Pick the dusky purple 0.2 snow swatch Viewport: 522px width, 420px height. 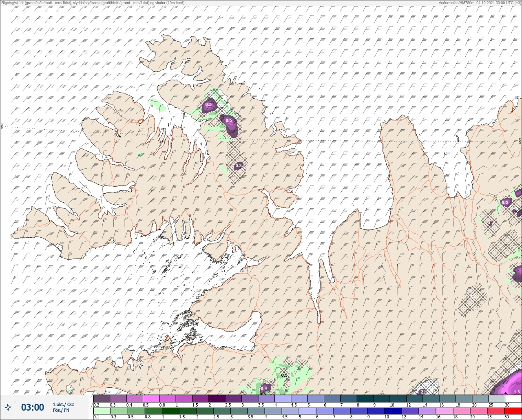click(x=102, y=398)
